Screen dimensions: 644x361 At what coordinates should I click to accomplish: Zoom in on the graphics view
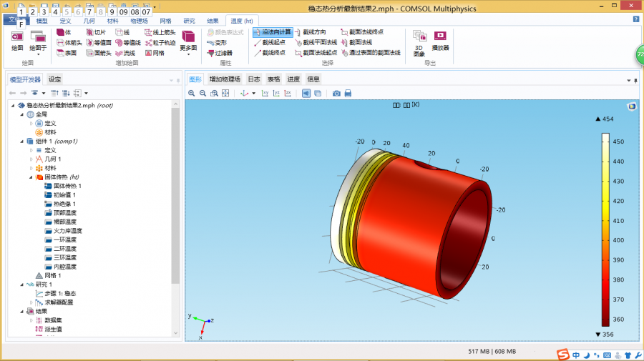click(191, 94)
